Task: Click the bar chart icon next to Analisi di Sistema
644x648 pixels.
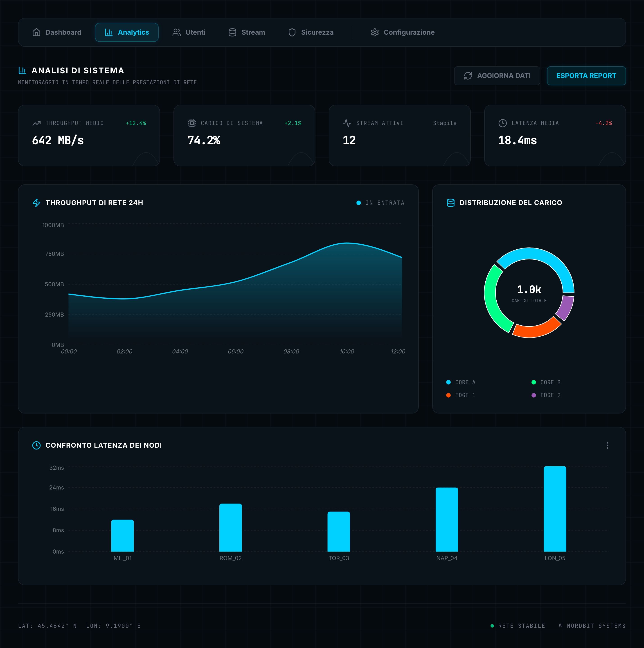Action: (22, 70)
